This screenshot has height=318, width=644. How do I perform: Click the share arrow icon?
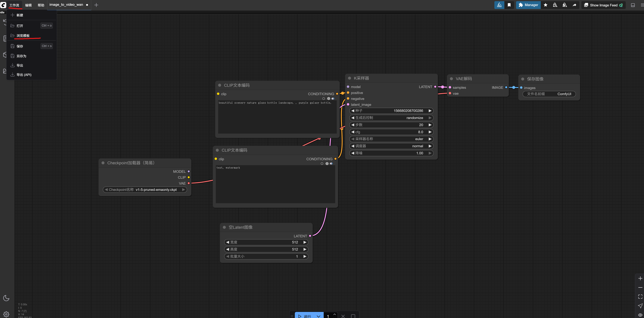pos(574,5)
